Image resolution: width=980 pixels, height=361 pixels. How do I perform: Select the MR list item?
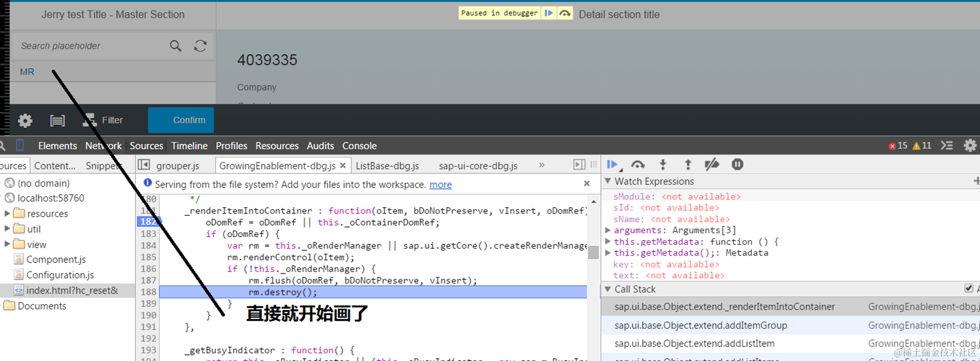[113, 72]
